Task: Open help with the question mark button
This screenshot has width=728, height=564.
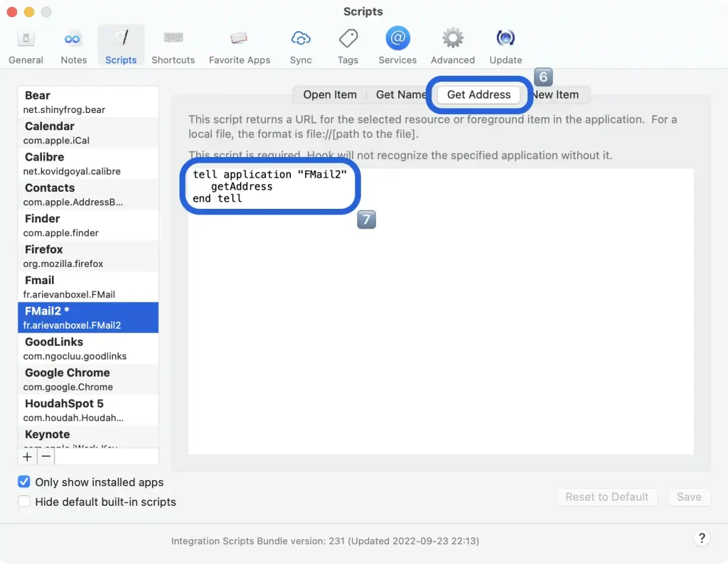Action: (x=702, y=538)
